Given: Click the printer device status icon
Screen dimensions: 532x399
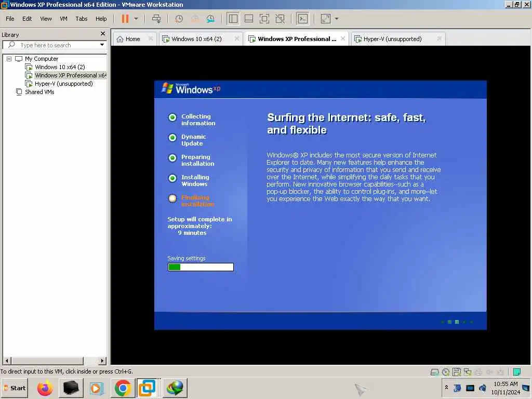Looking at the screenshot, I should (x=478, y=372).
